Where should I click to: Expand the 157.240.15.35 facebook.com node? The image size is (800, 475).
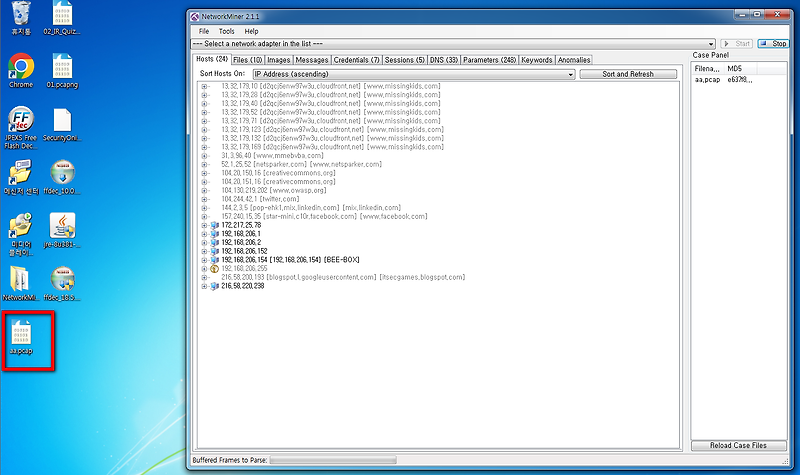pyautogui.click(x=204, y=216)
